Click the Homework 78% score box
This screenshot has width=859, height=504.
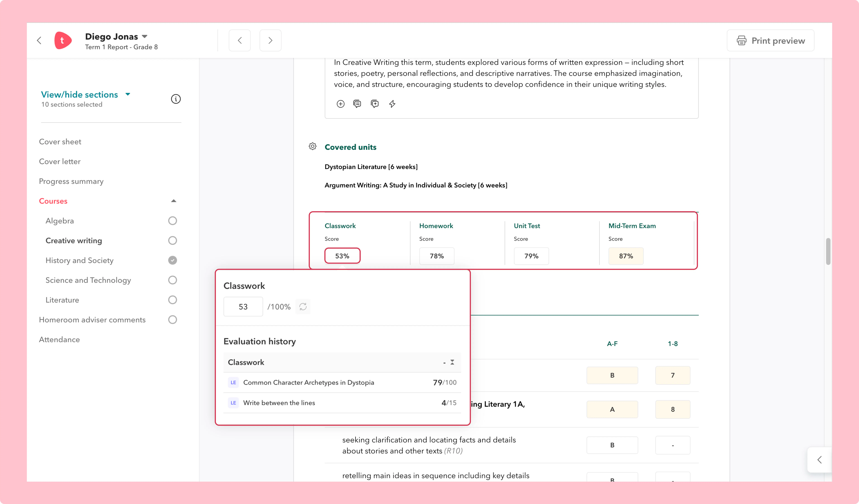(x=437, y=256)
